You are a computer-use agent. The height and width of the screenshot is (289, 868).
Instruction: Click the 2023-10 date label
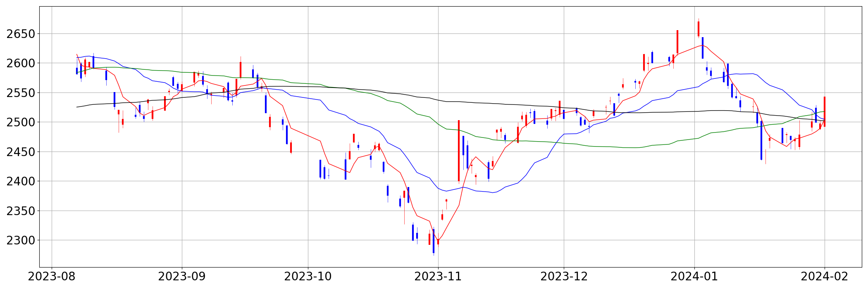(308, 277)
